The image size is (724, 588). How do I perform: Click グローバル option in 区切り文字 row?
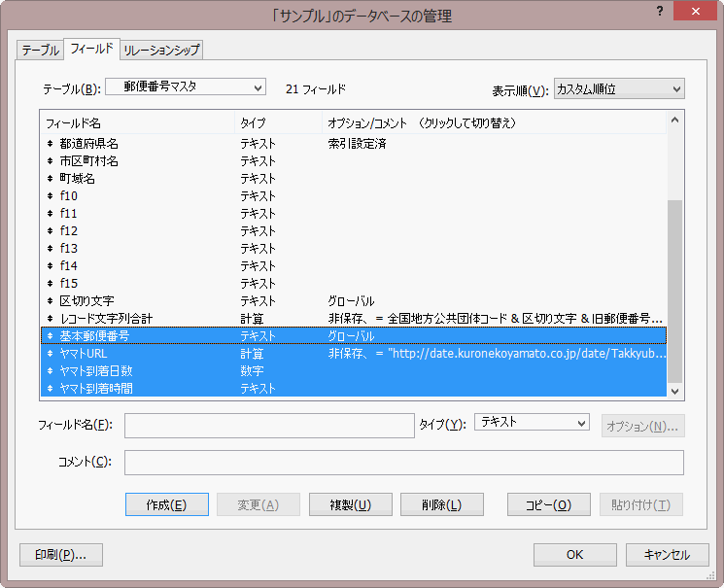pos(351,301)
